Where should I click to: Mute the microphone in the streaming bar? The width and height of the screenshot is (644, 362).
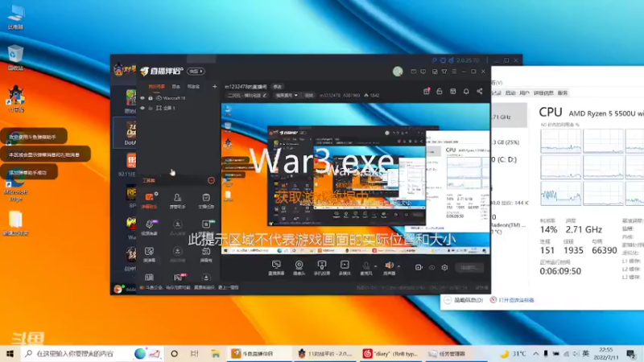[x=365, y=268]
